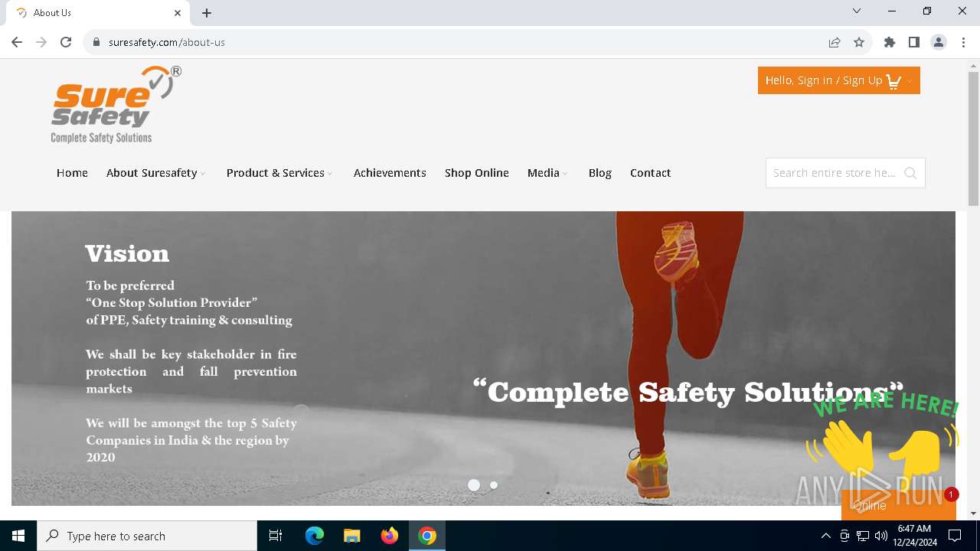Open the volume control icon
Screen dimensions: 980x551
click(x=880, y=536)
